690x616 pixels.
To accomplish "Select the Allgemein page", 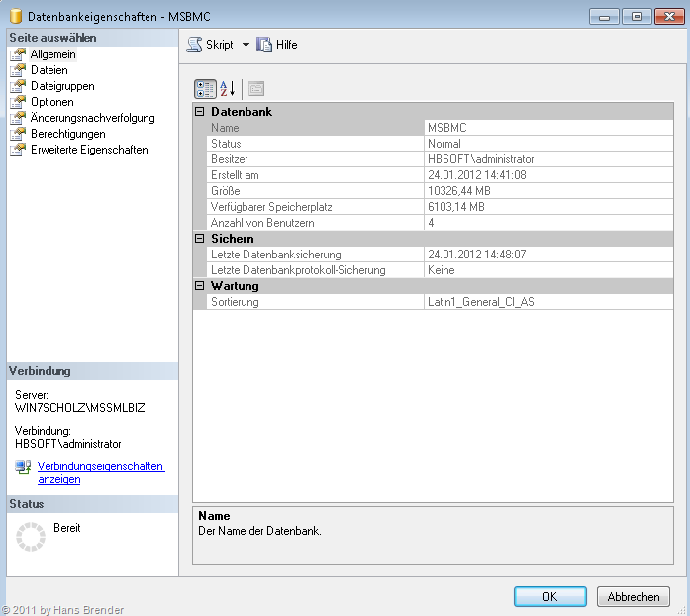I will tap(52, 54).
